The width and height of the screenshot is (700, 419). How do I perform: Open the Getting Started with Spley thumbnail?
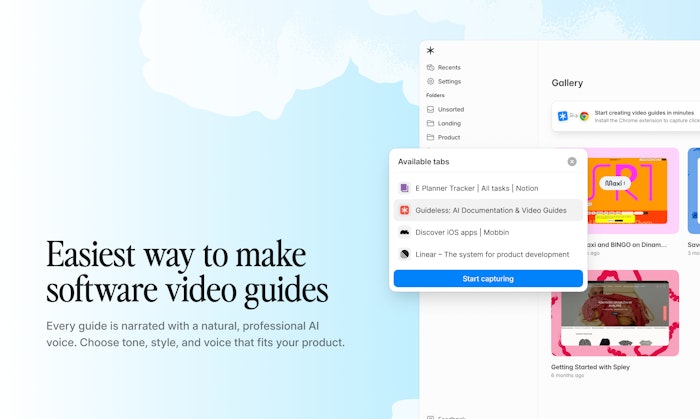pos(615,313)
